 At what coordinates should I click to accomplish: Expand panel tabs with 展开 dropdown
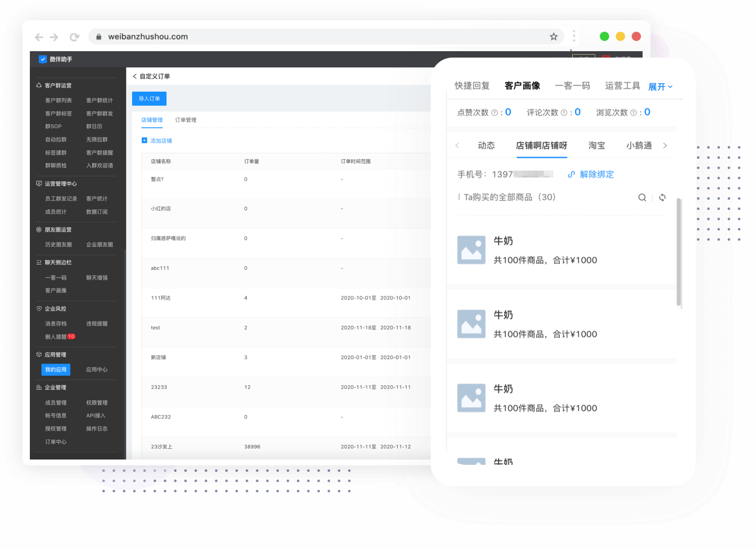(x=661, y=86)
